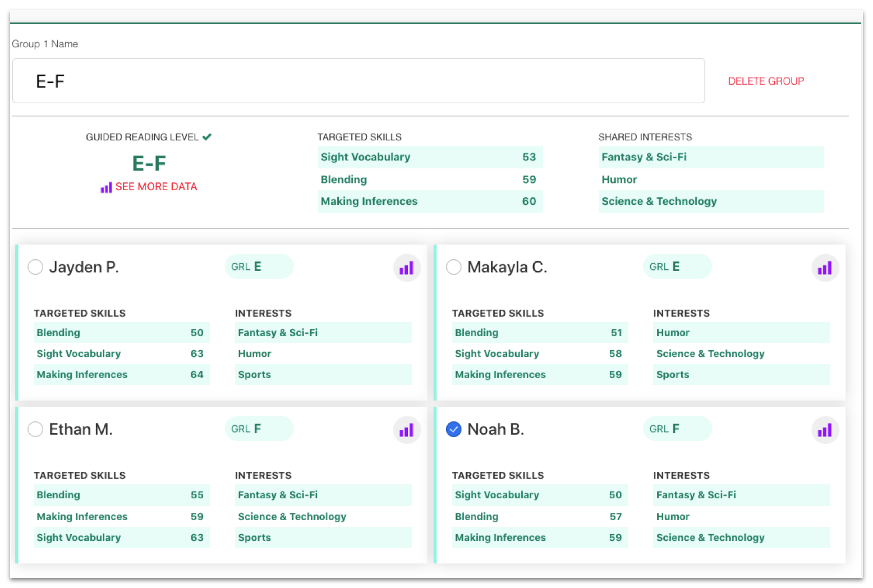873x588 pixels.
Task: Open the See More Data link
Action: 156,187
